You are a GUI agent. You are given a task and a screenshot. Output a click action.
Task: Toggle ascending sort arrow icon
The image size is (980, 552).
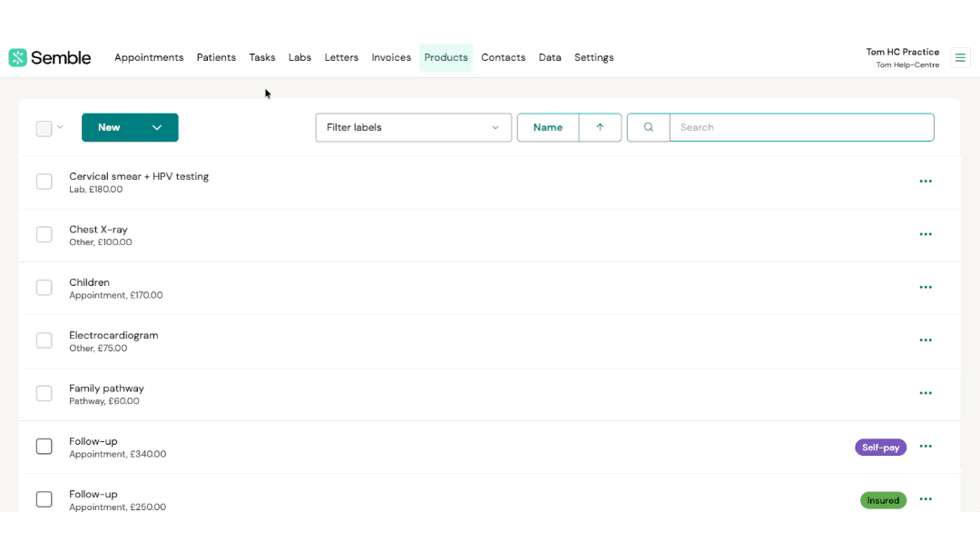(600, 128)
